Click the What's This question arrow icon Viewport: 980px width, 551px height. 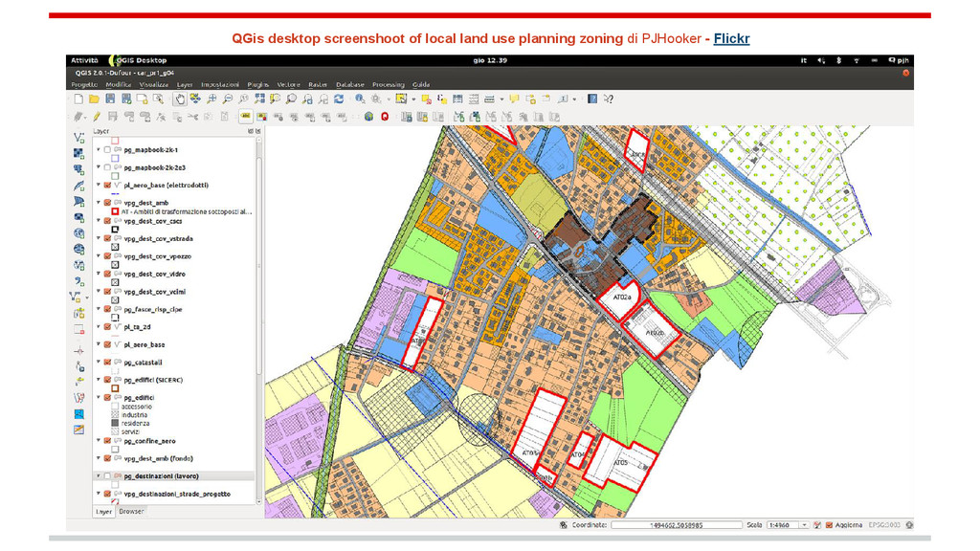608,99
